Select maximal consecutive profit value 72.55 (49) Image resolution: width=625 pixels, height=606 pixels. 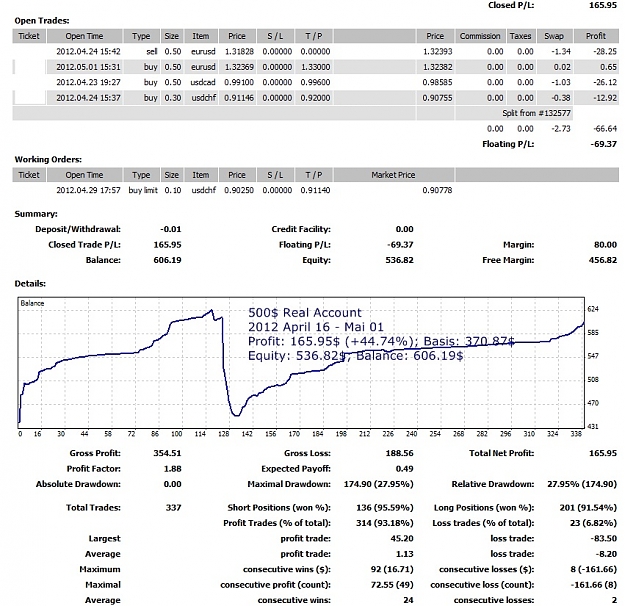(x=392, y=585)
